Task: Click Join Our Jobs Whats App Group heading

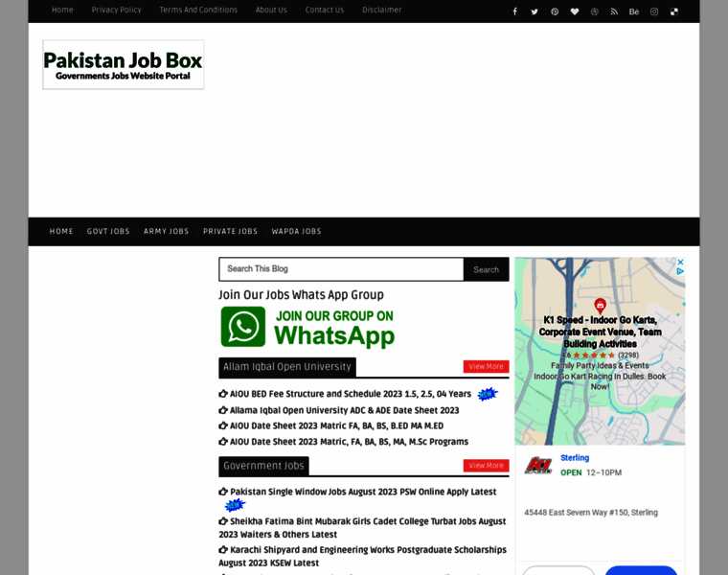Action: pyautogui.click(x=302, y=295)
